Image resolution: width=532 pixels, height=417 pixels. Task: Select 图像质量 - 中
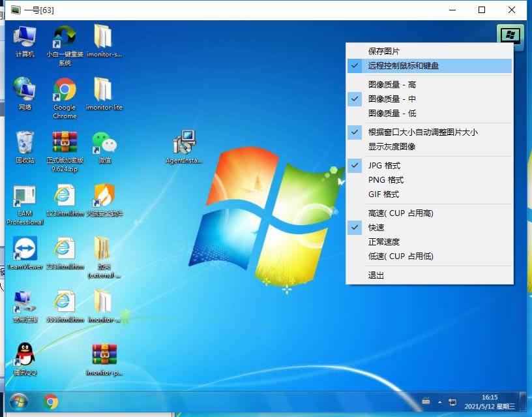[x=429, y=99]
